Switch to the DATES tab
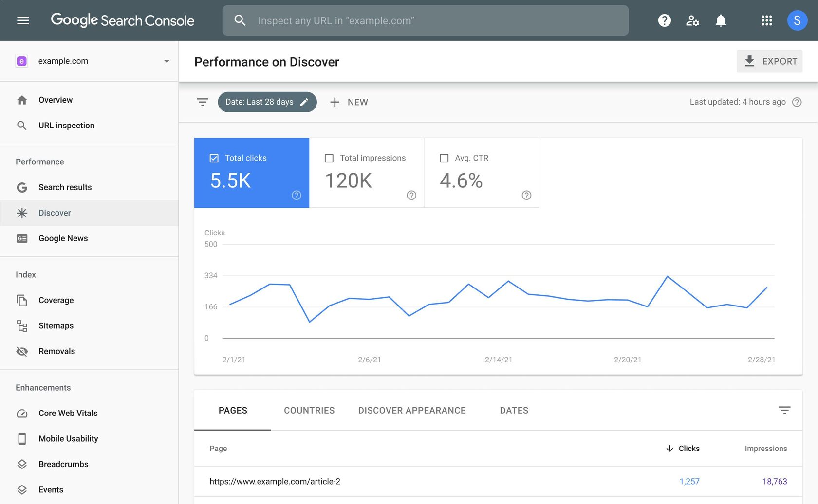818x504 pixels. pos(514,410)
